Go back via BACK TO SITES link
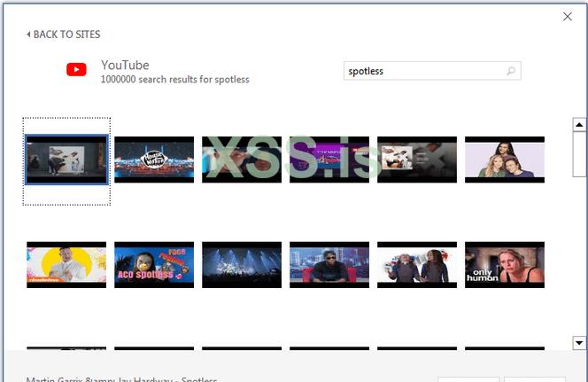 click(64, 35)
